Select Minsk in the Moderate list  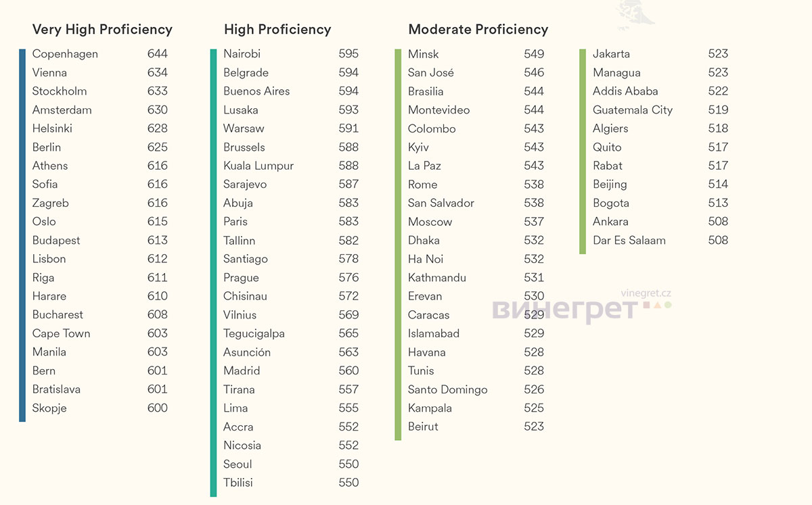(424, 54)
